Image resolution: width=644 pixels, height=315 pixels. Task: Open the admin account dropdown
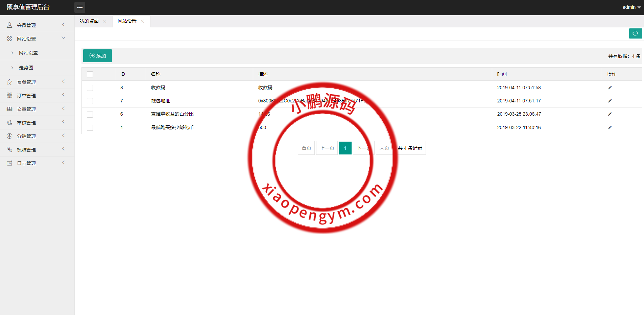tap(631, 7)
